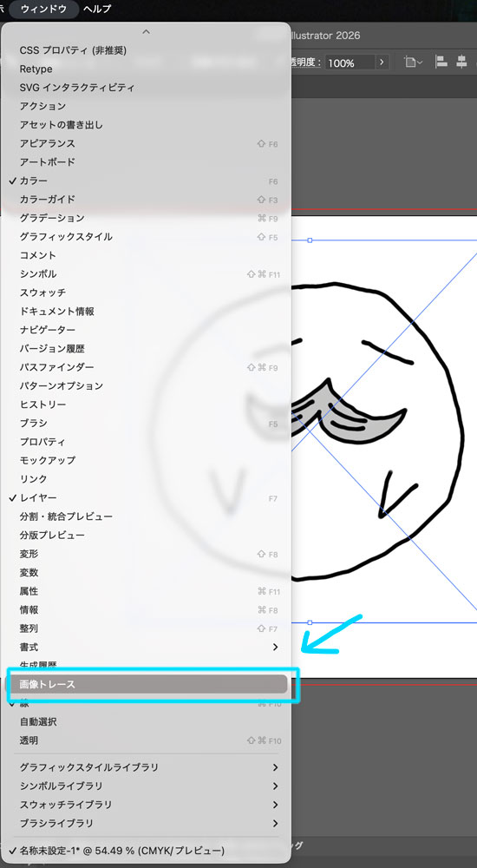Open 分割・統合プレビュー panel
477x868 pixels.
[x=146, y=516]
